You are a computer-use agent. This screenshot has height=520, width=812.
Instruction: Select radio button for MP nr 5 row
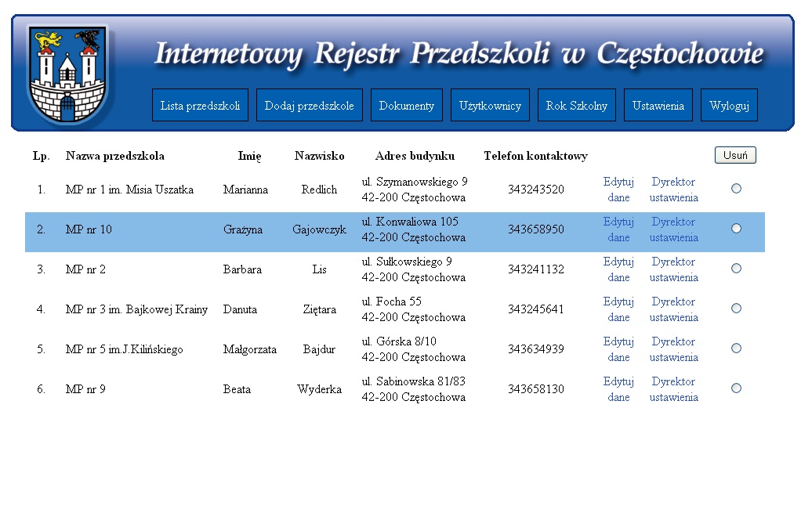[736, 348]
